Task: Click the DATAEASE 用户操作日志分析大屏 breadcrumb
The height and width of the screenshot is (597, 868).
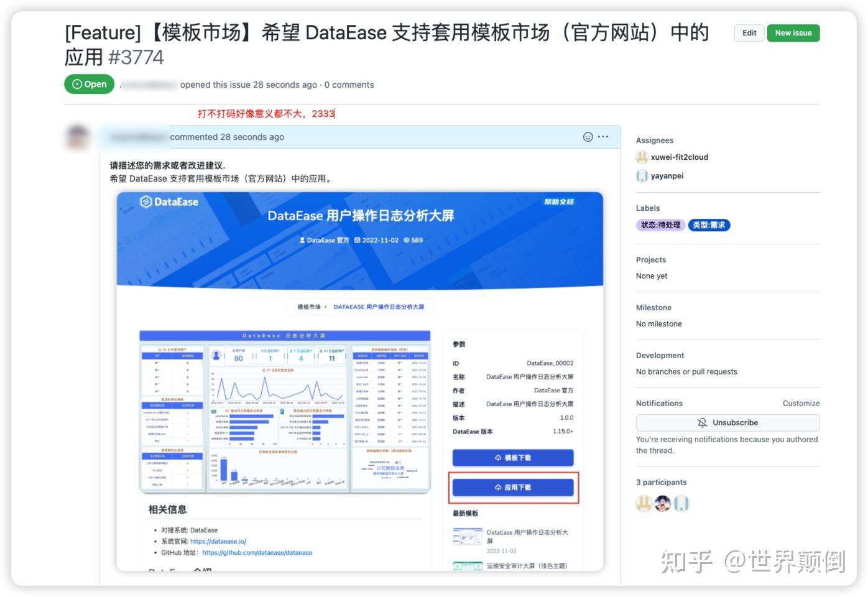Action: (x=379, y=307)
